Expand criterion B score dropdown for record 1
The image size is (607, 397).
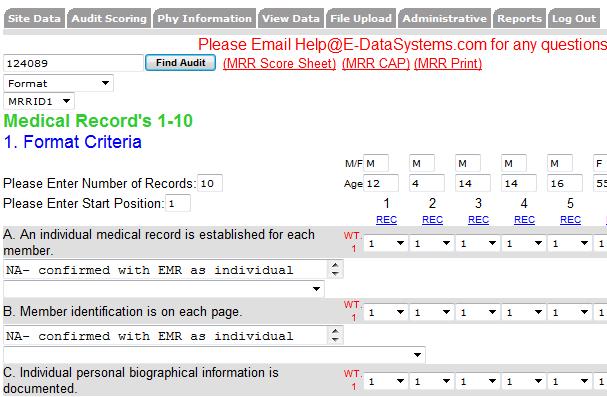386,312
